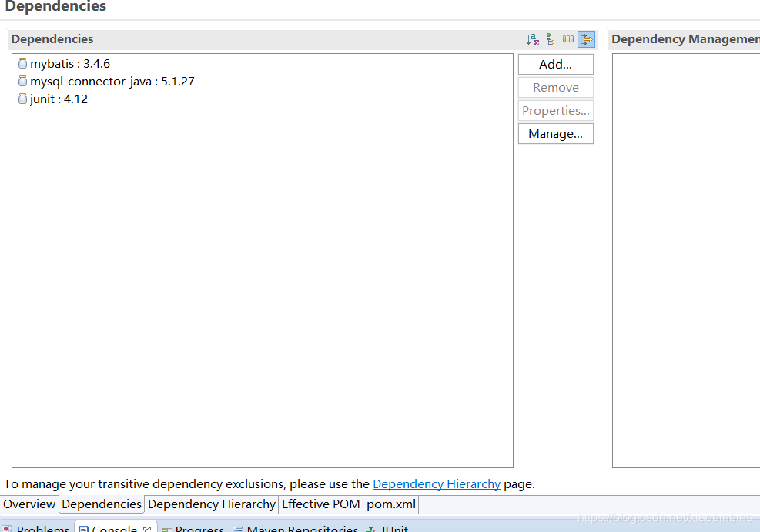Click the Manage button
760x532 pixels.
pos(555,134)
